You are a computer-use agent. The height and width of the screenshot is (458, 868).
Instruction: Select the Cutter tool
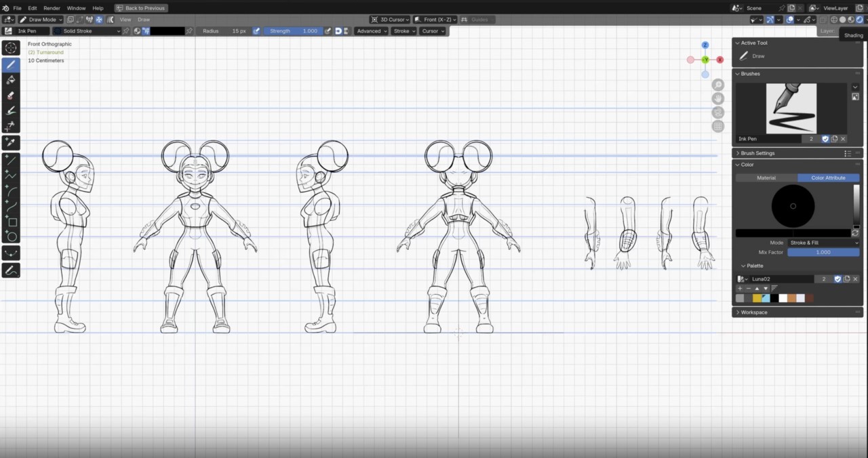click(10, 127)
